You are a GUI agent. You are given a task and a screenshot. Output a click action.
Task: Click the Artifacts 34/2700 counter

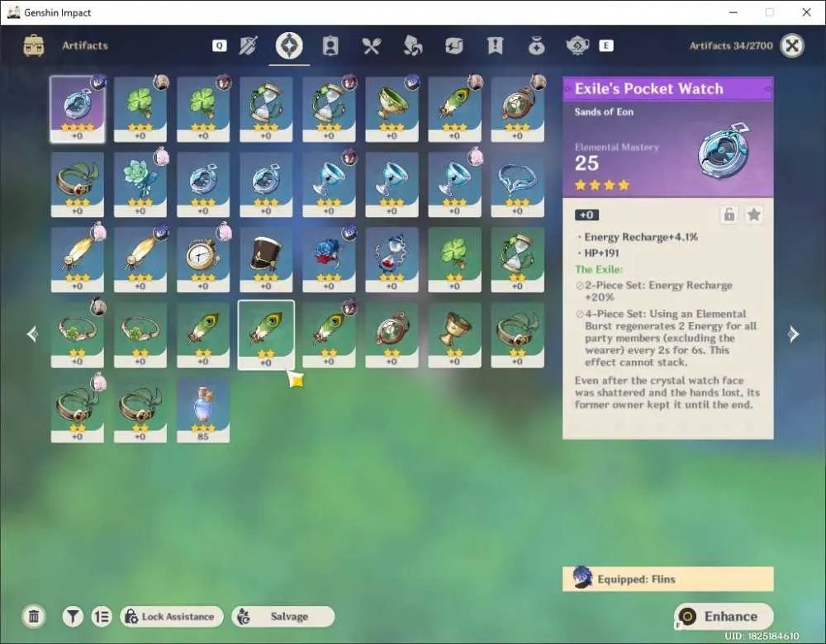[731, 45]
